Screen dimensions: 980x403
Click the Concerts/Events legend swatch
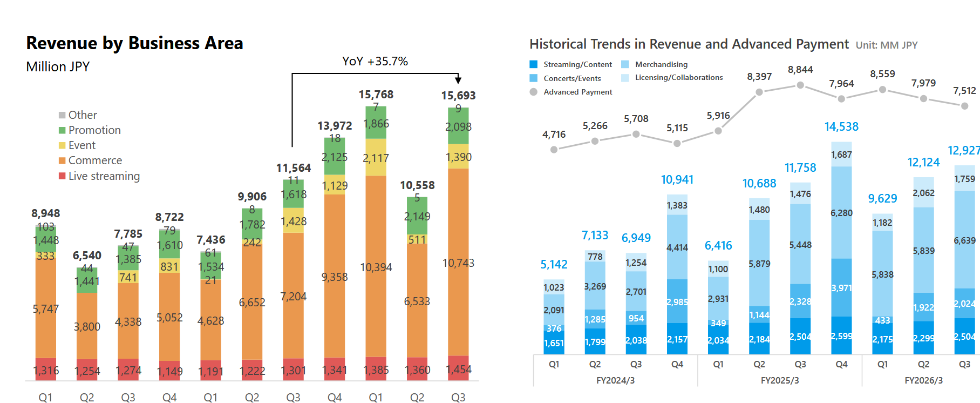534,78
